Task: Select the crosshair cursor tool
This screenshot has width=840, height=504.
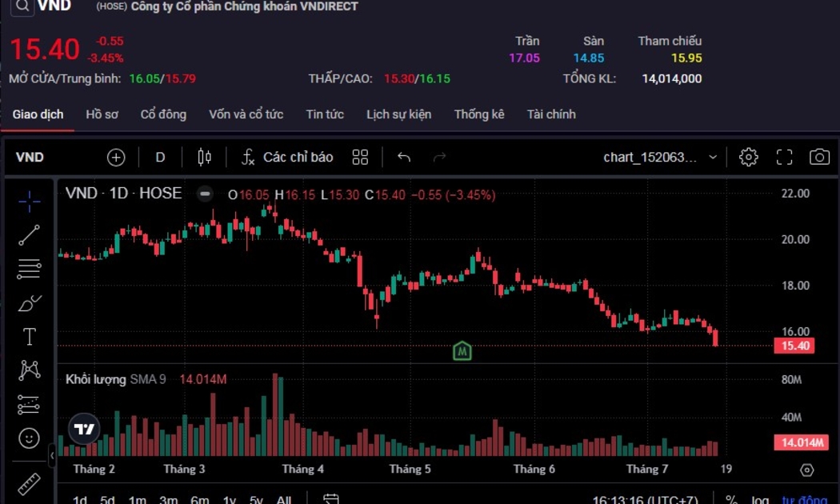Action: click(30, 202)
